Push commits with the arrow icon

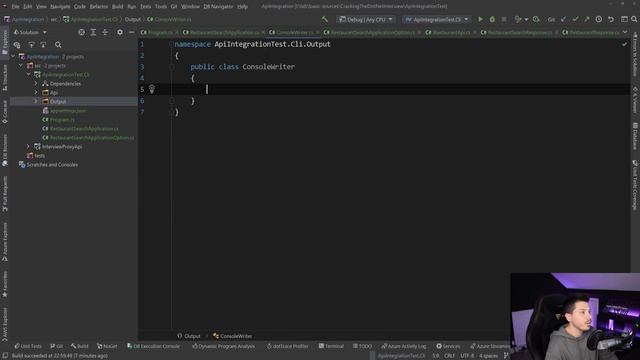click(587, 19)
